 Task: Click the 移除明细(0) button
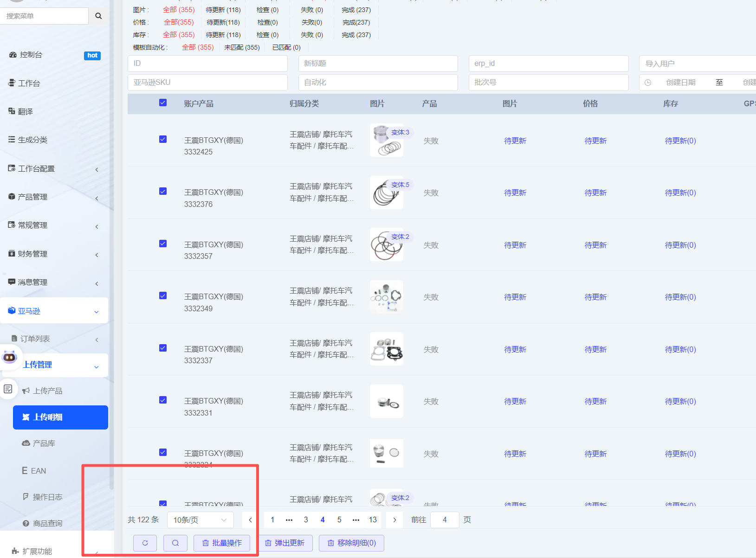(x=351, y=543)
